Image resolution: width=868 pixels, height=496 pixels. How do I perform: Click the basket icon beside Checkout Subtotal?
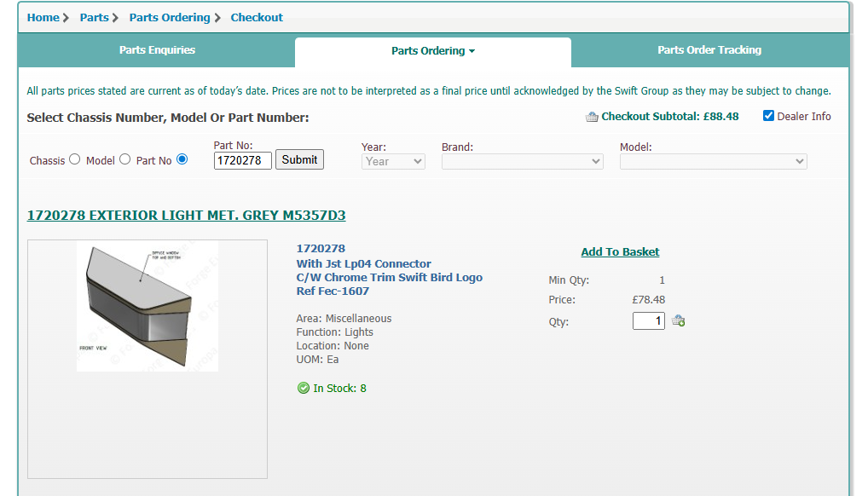(592, 117)
